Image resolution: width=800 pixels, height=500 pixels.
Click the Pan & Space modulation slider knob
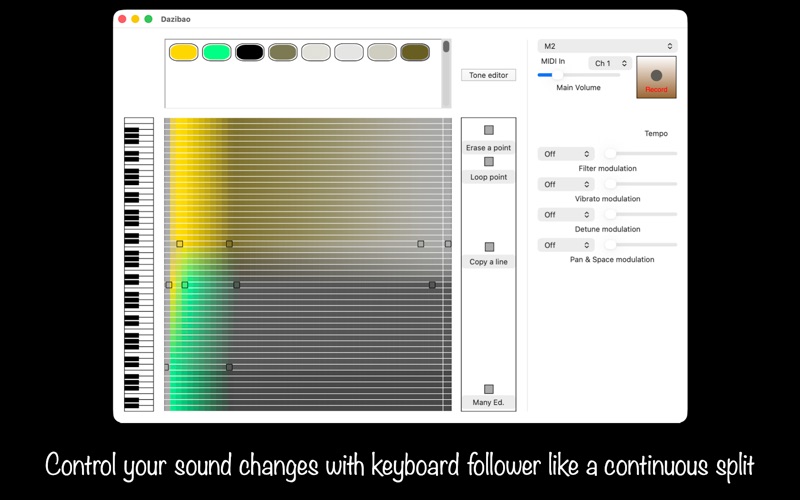click(610, 245)
